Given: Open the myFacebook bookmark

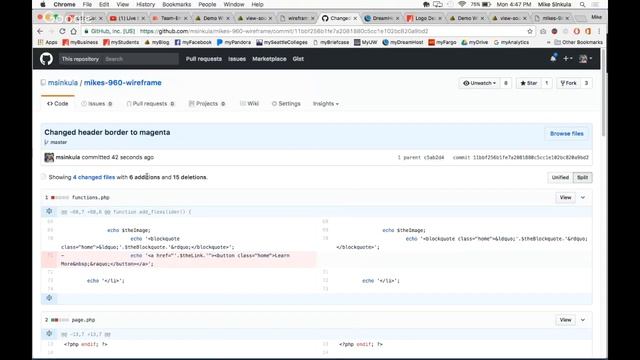Looking at the screenshot, I should (x=193, y=42).
